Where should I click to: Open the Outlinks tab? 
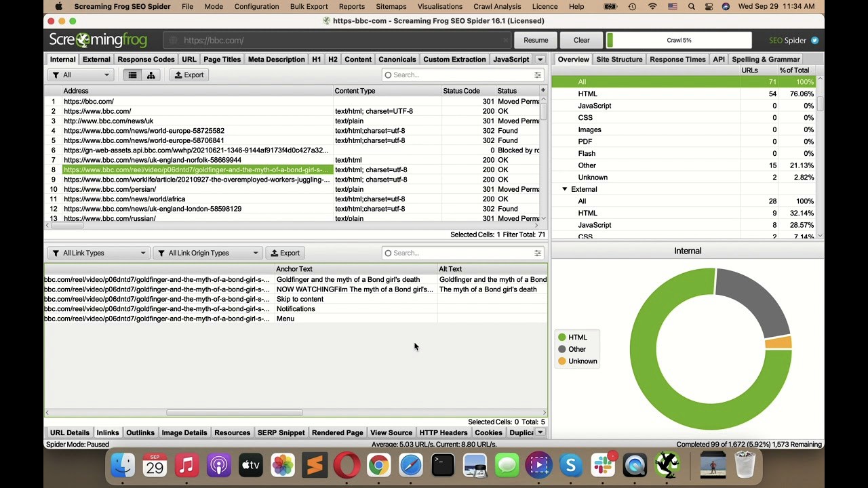[140, 432]
